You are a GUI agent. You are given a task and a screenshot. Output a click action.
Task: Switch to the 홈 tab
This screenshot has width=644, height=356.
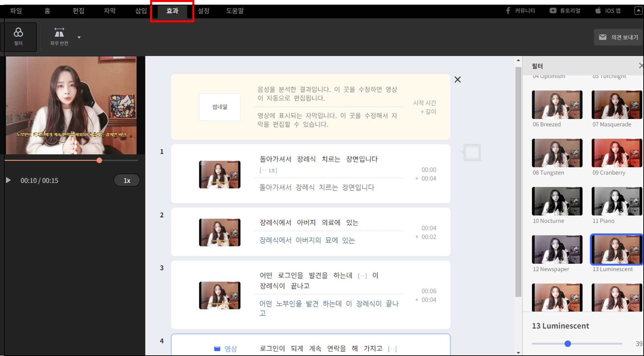point(47,11)
